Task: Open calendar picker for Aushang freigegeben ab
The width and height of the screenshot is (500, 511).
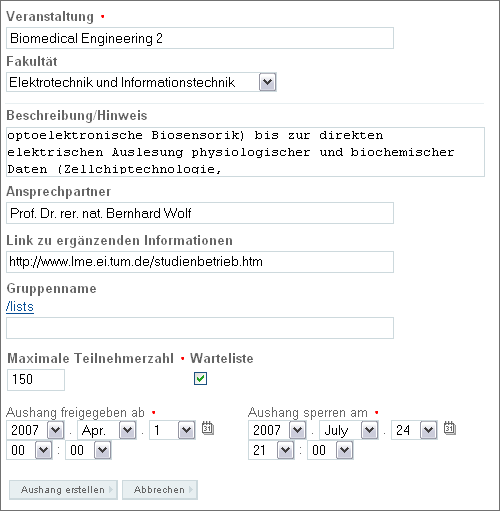Action: click(208, 428)
